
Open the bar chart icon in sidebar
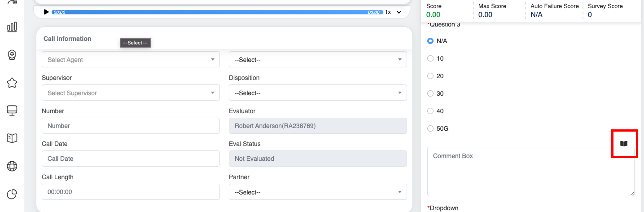12,27
